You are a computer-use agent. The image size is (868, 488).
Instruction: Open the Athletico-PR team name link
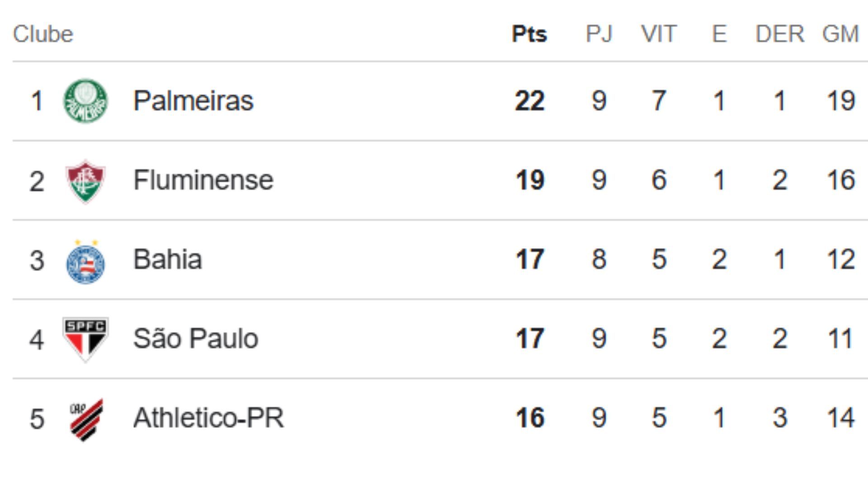click(x=208, y=418)
